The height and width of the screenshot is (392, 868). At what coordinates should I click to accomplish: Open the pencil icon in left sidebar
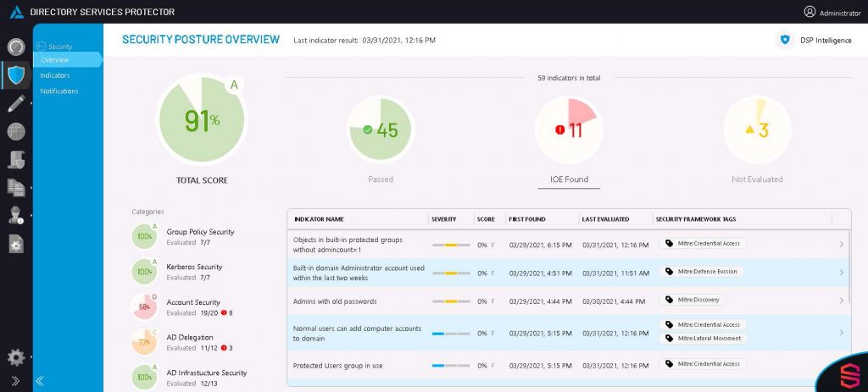click(16, 103)
